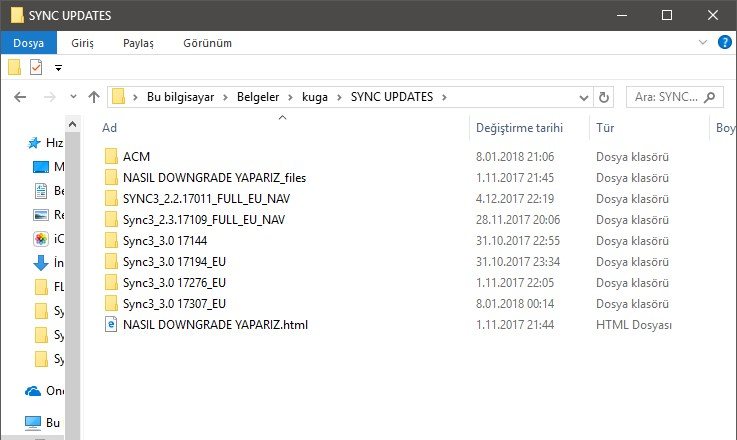Go back with the left arrow
The width and height of the screenshot is (737, 440).
coord(20,97)
